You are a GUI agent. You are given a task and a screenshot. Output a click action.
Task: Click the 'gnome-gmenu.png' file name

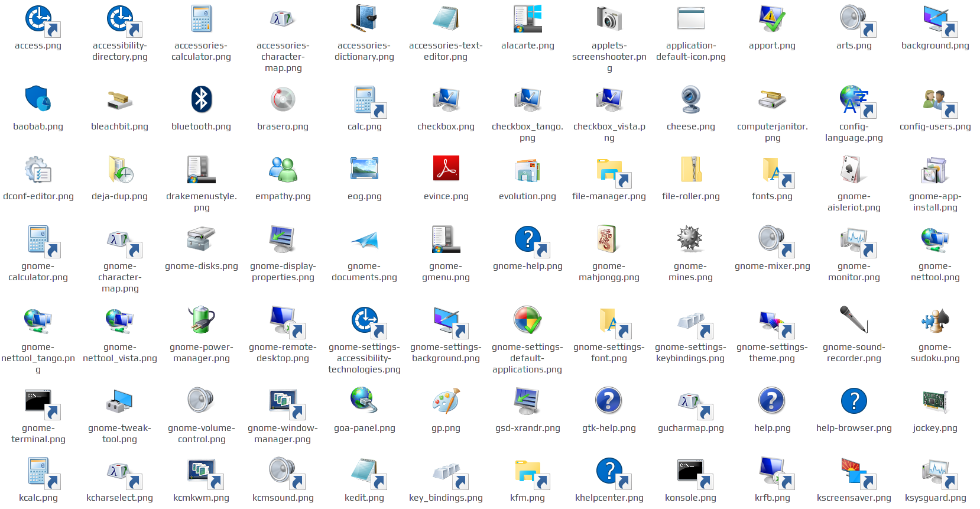tap(446, 271)
